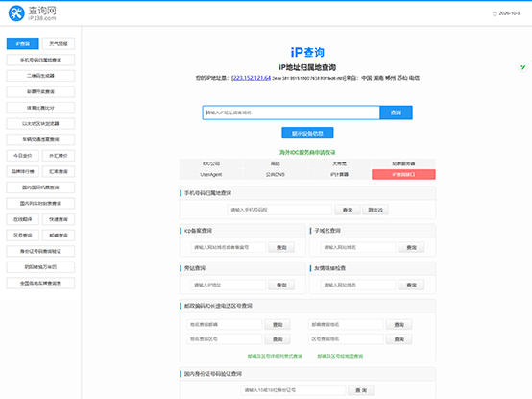Click 查询 beside the 地名查询邮编 field
Image resolution: width=532 pixels, height=399 pixels.
(278, 325)
